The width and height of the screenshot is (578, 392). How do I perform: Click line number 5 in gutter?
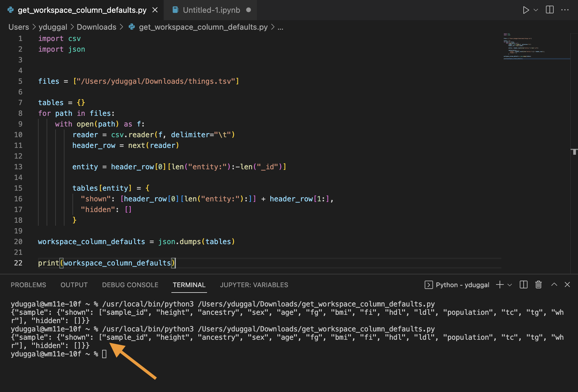(x=20, y=81)
